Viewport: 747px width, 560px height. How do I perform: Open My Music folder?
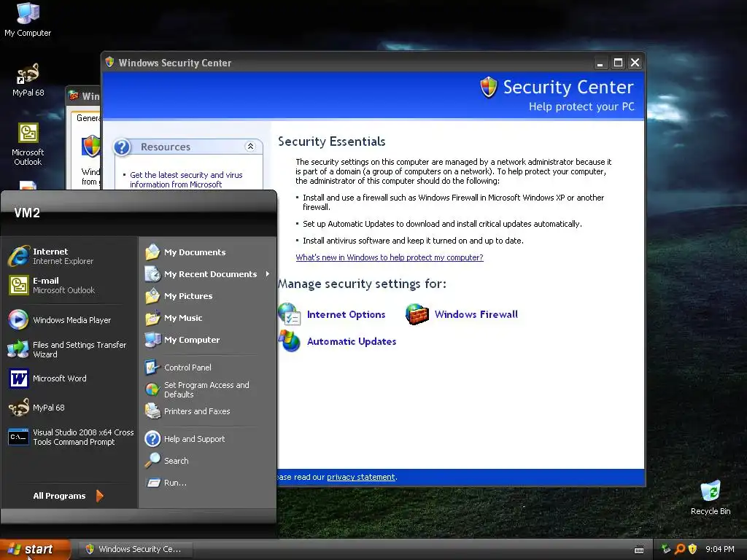(208, 318)
